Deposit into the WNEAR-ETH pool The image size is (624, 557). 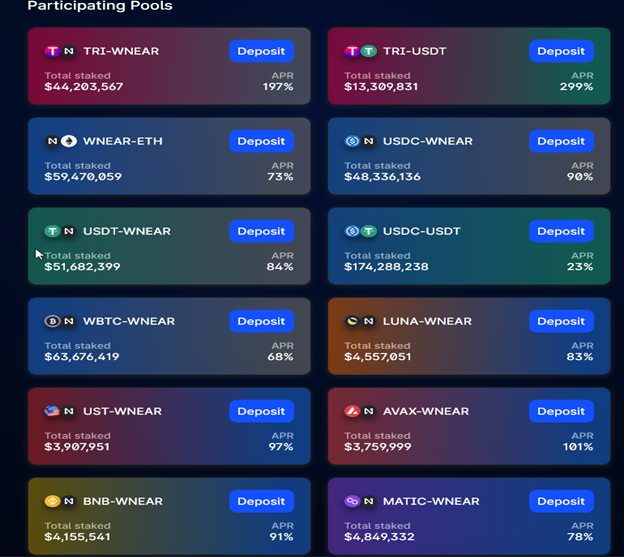point(261,141)
